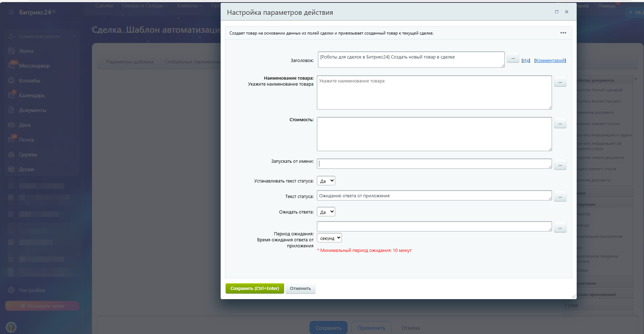Viewport: 644px width, 334px height.
Task: Click the green Сохранить (Ctrl+Enter) button
Action: coord(254,288)
